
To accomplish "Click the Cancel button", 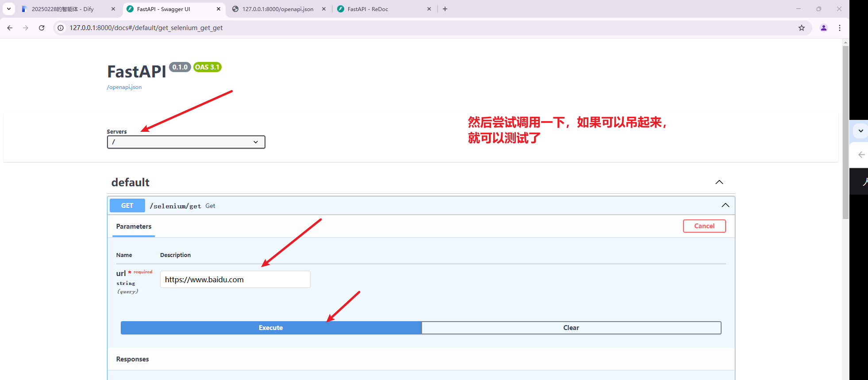I will tap(704, 226).
